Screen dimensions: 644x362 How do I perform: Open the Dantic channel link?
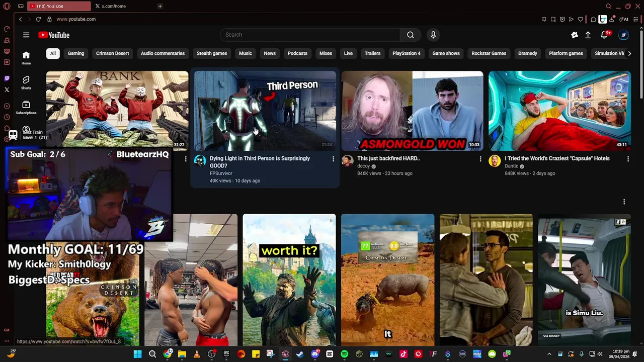511,166
